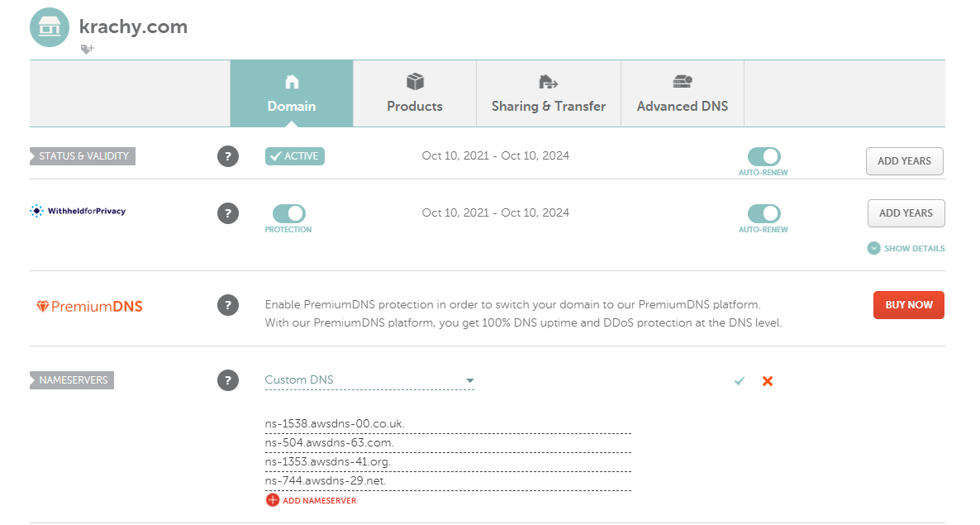Click nameserver field ns-1538.awsdns-00.co.uk.
This screenshot has width=980, height=525.
[x=448, y=424]
